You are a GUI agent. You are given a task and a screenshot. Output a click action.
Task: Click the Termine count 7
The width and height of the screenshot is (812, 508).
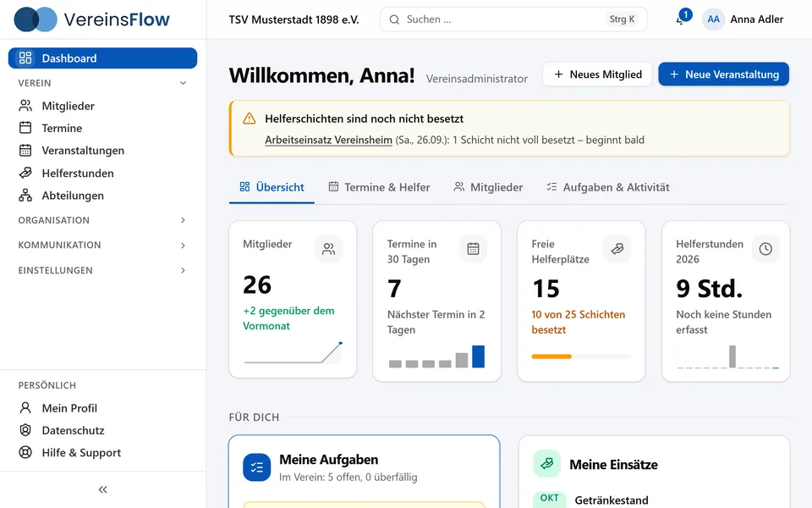[394, 288]
